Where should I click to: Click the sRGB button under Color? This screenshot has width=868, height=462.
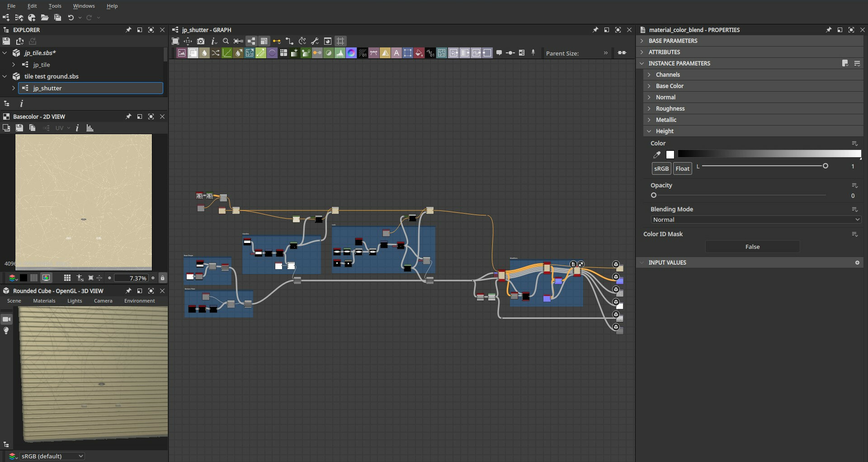point(661,168)
